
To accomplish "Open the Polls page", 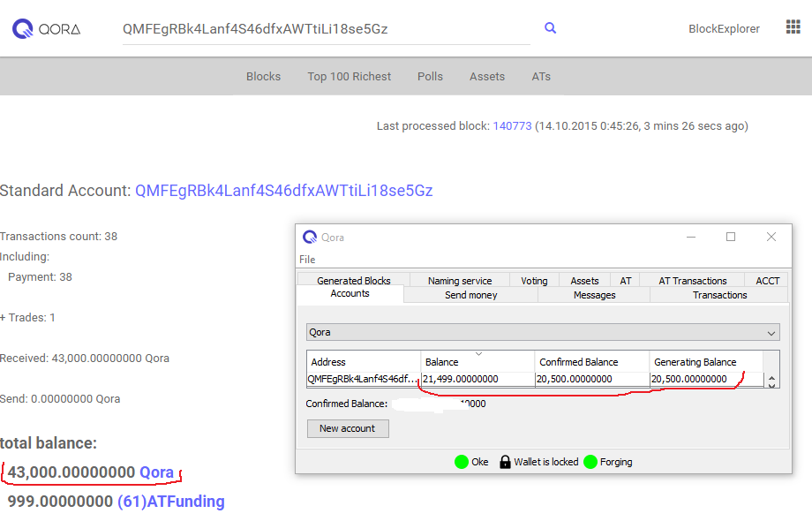I will point(430,76).
